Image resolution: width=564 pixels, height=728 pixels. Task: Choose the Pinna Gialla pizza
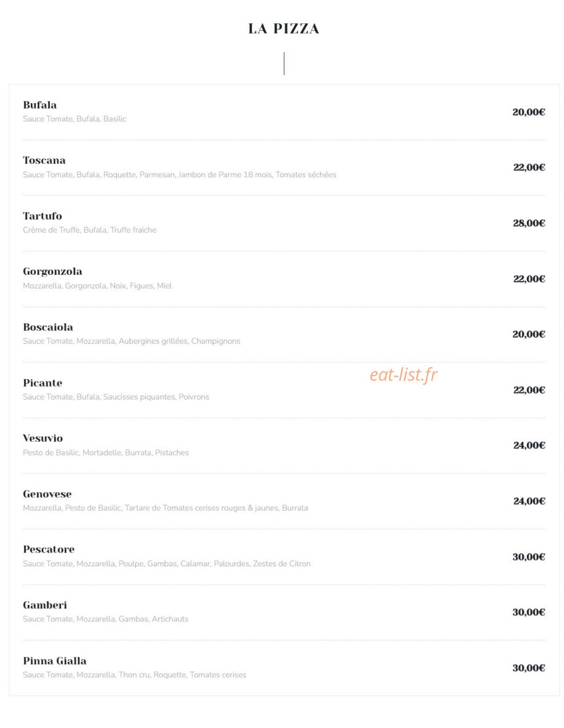coord(55,661)
